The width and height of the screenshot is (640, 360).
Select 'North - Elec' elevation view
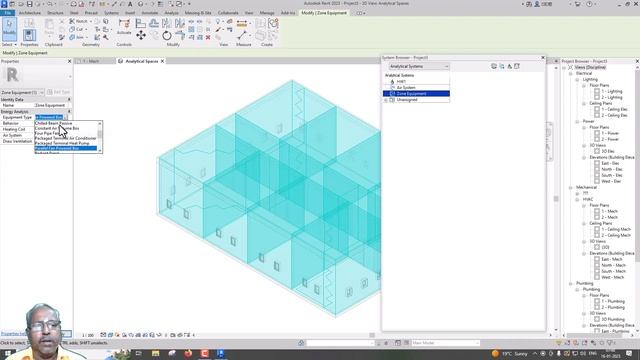coord(612,169)
